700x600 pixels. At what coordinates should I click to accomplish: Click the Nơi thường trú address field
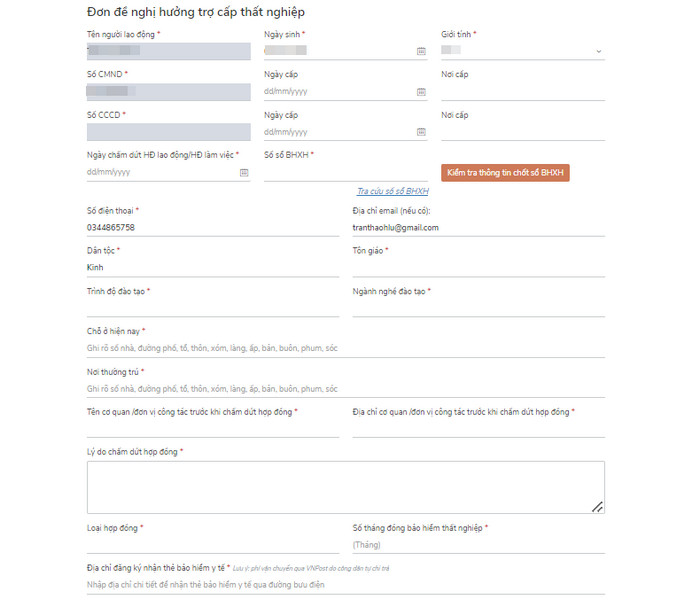tap(346, 389)
